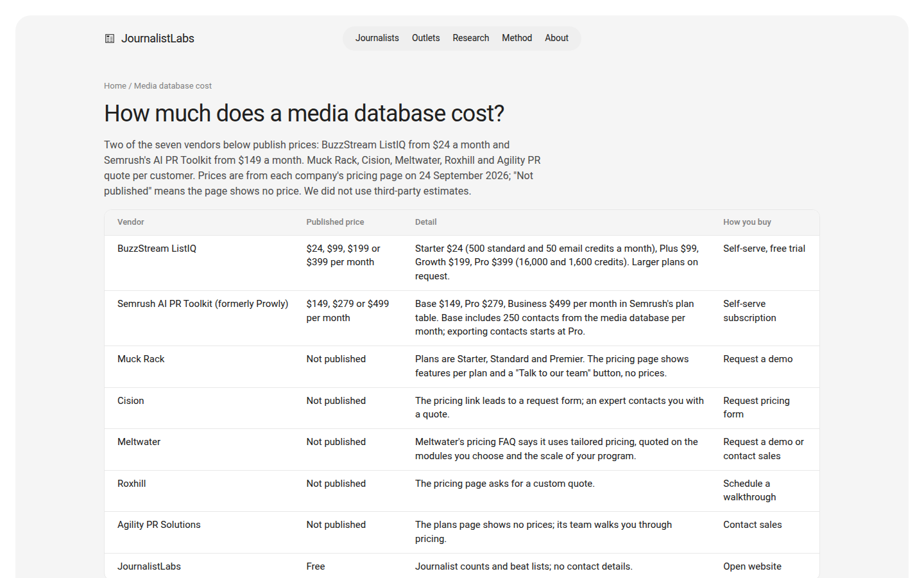Click the 'Media database cost' breadcrumb text
Image resolution: width=924 pixels, height=578 pixels.
[x=173, y=85]
